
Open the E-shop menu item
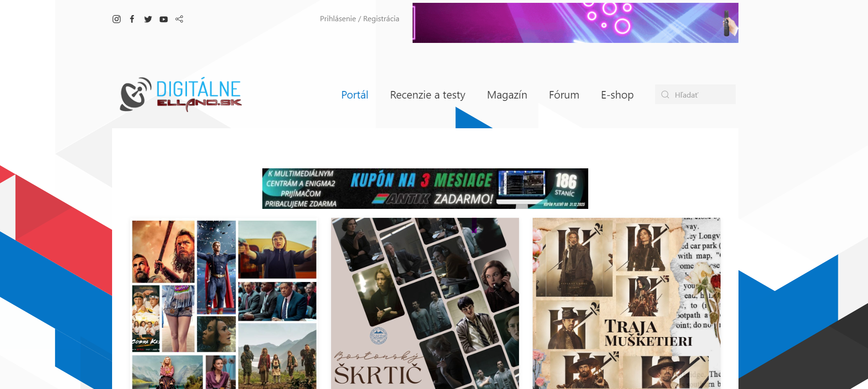point(617,95)
